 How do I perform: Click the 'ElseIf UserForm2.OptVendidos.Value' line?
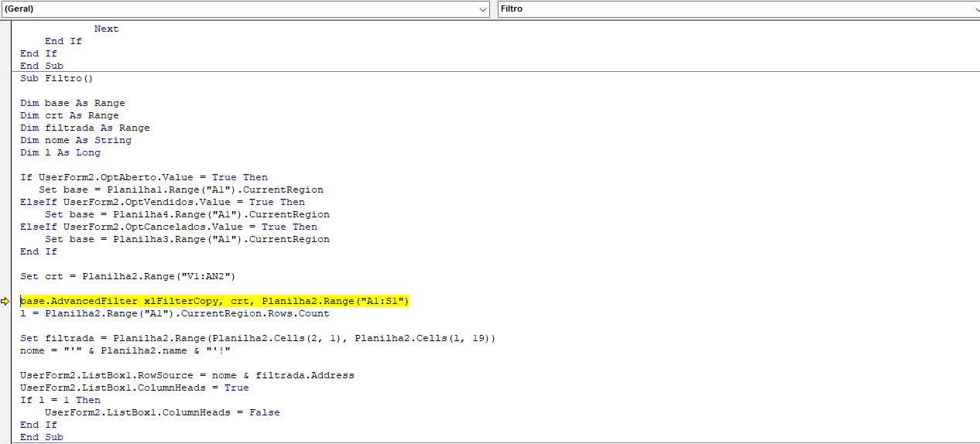(x=163, y=202)
